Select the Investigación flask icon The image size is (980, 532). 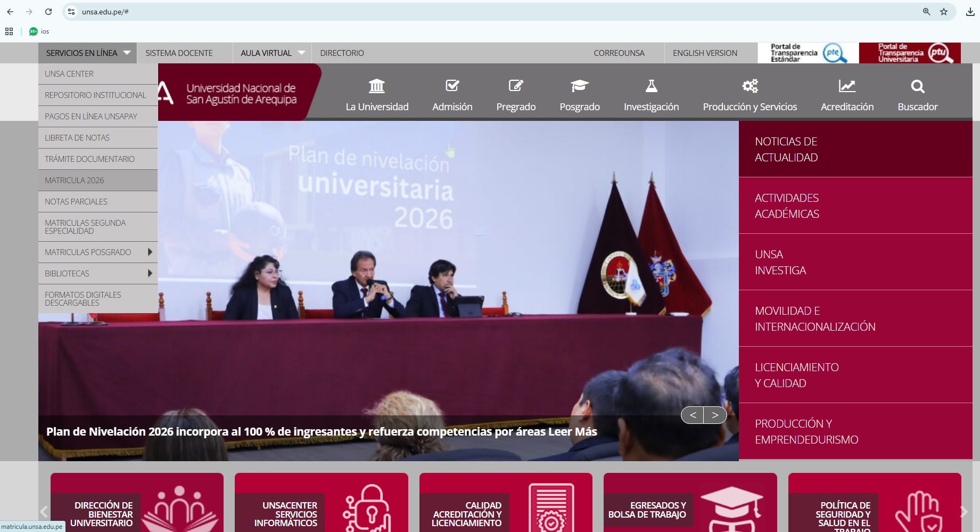[651, 86]
